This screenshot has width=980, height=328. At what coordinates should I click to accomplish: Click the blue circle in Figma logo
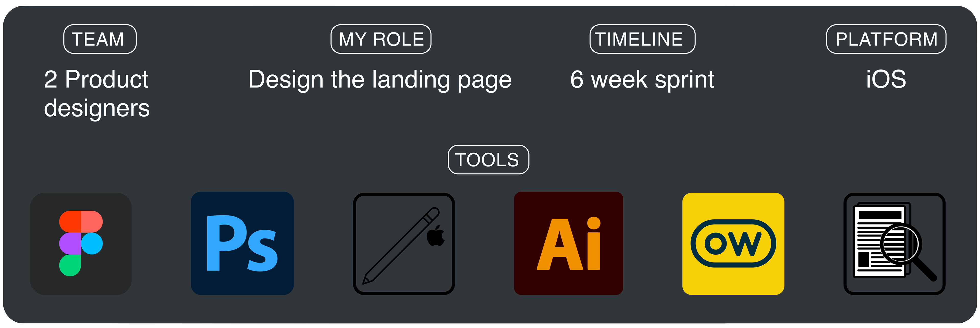pos(92,243)
